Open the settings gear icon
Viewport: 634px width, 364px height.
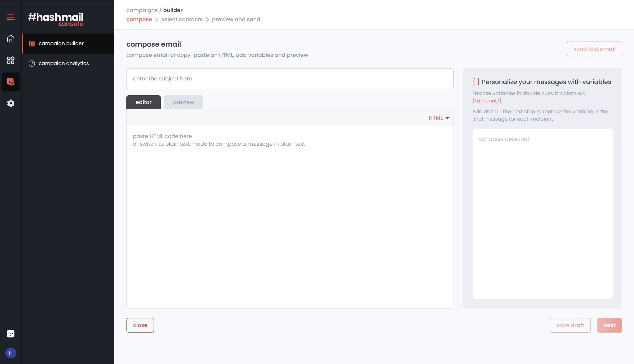click(11, 103)
